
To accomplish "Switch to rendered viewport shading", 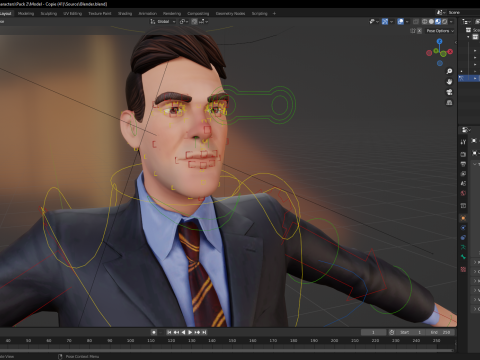I will (445, 21).
